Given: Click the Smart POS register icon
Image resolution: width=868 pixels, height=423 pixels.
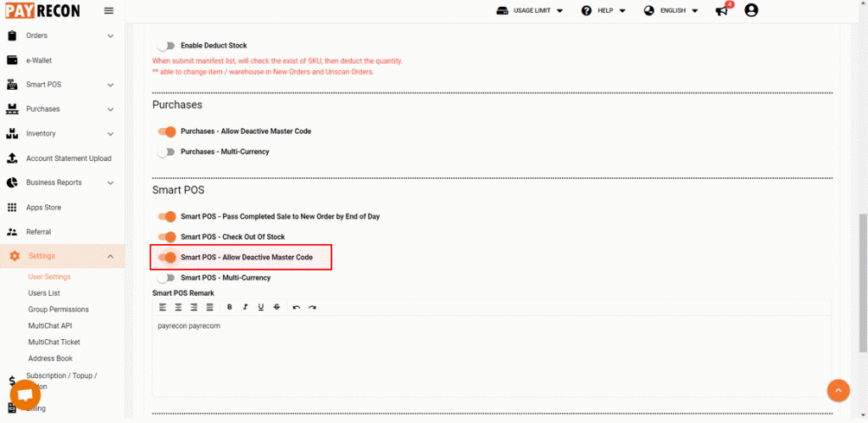Looking at the screenshot, I should pyautogui.click(x=12, y=85).
